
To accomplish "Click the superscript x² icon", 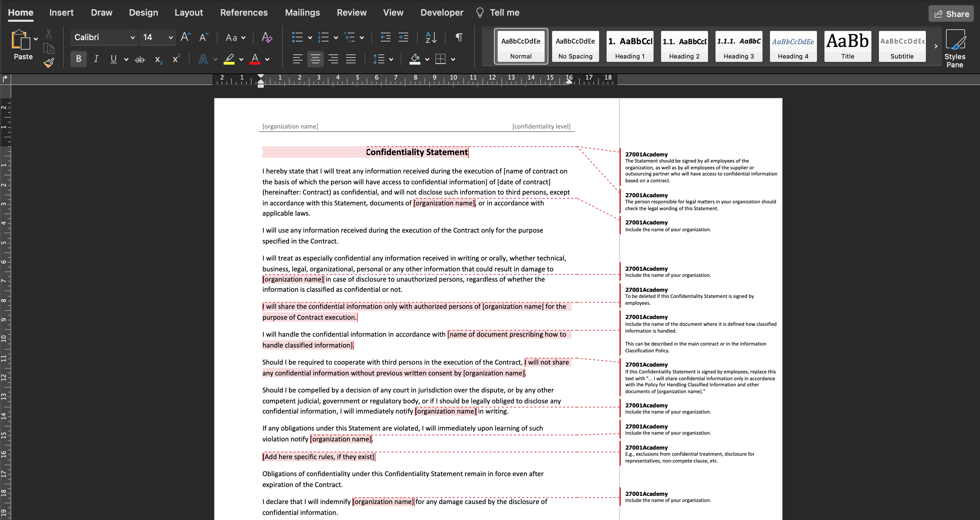I will point(176,59).
